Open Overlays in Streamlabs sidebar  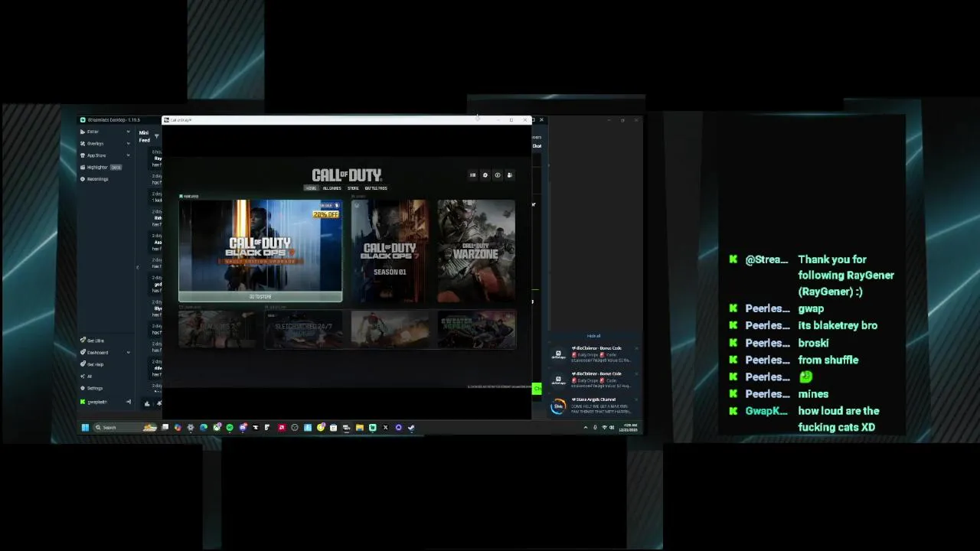(95, 143)
